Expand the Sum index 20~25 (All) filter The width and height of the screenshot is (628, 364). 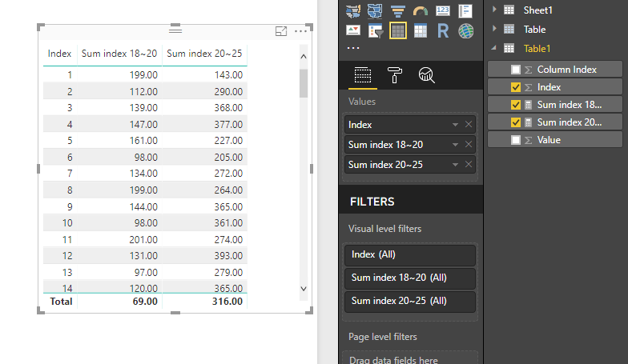point(410,301)
